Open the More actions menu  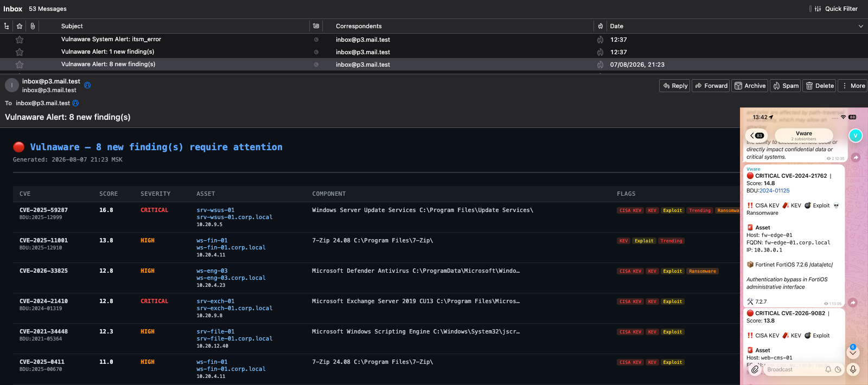click(853, 86)
